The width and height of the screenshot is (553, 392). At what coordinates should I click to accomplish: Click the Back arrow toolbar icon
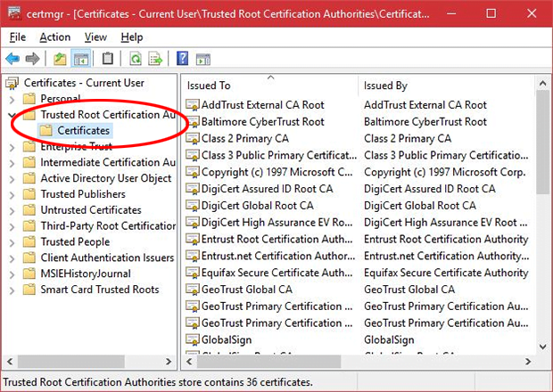pos(12,59)
